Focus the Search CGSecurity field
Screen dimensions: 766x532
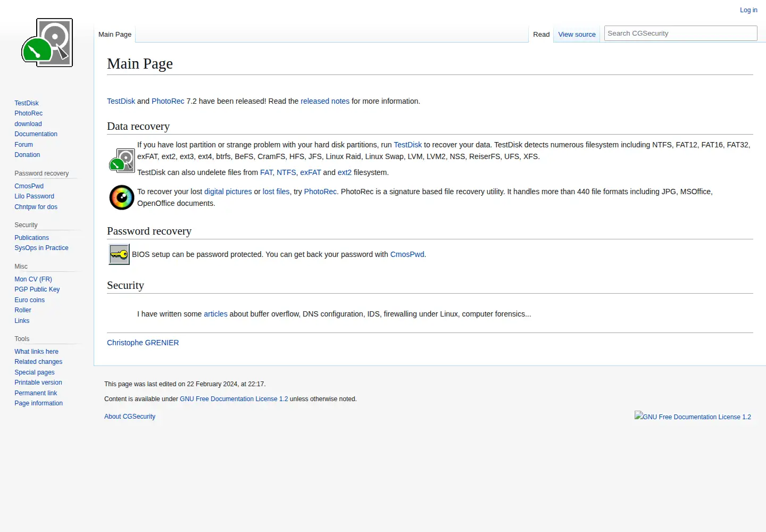pyautogui.click(x=680, y=33)
